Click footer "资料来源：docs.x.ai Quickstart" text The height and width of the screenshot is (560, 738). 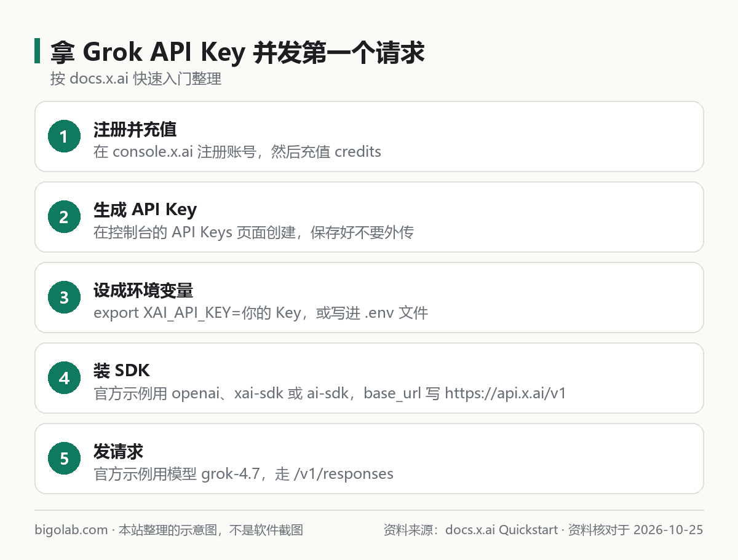544,530
